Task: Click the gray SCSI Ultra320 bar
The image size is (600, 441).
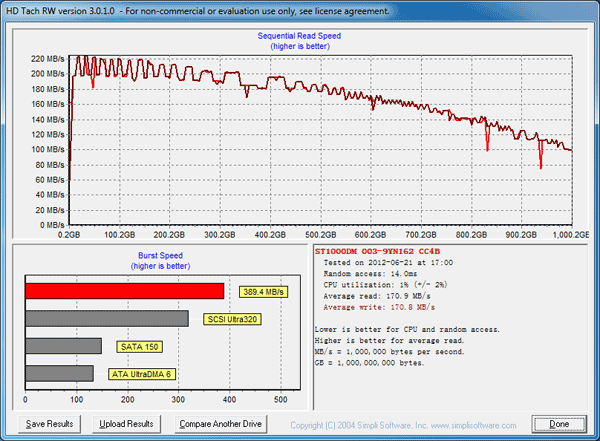Action: (x=106, y=318)
